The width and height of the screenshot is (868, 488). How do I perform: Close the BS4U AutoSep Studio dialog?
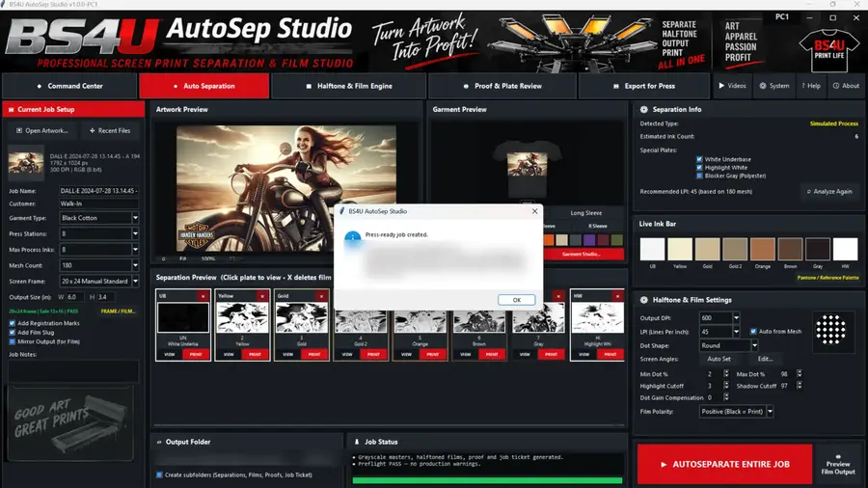(534, 211)
